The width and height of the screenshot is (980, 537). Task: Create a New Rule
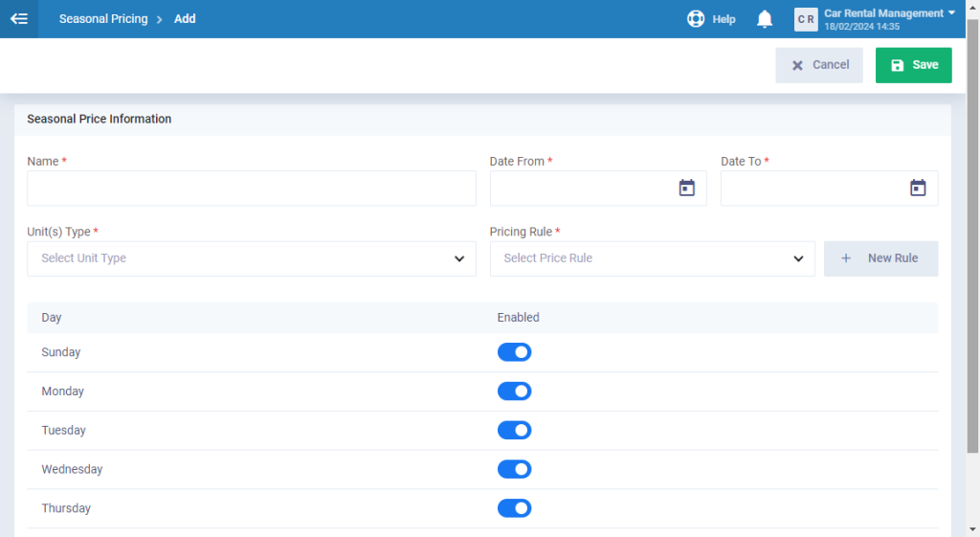880,258
